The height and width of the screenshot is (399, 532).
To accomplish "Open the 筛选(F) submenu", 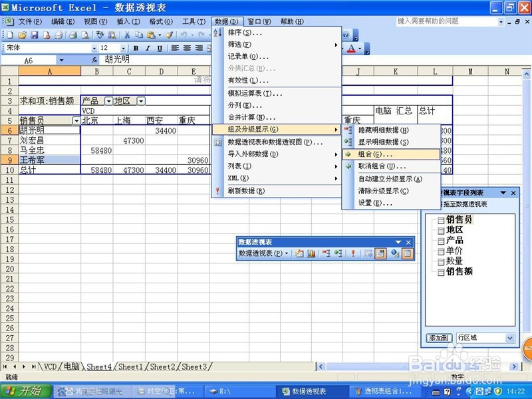I will 276,45.
